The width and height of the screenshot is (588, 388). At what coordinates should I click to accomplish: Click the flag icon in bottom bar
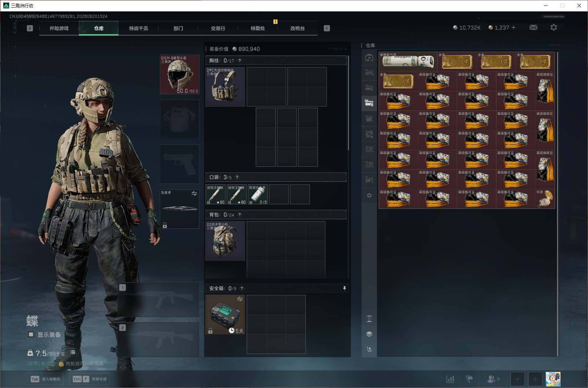pos(469,379)
